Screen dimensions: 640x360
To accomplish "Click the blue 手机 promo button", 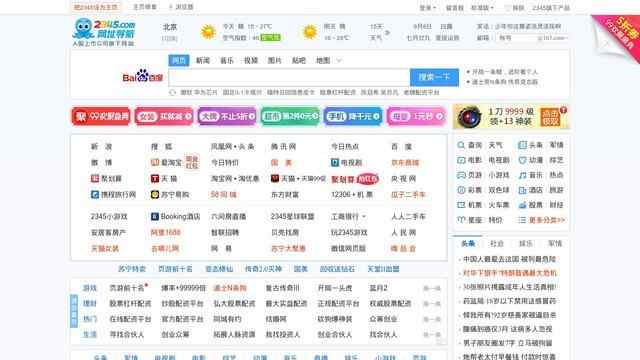I will pos(353,116).
